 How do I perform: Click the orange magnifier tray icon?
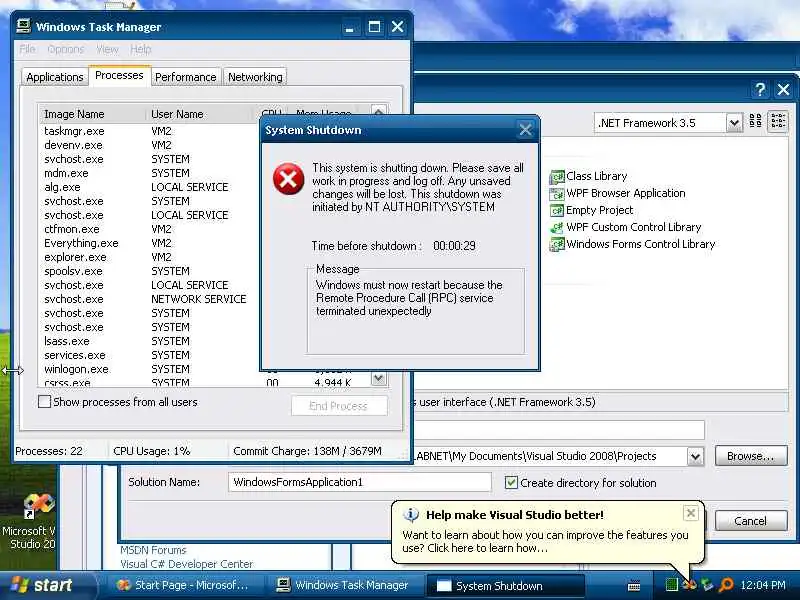(x=726, y=585)
